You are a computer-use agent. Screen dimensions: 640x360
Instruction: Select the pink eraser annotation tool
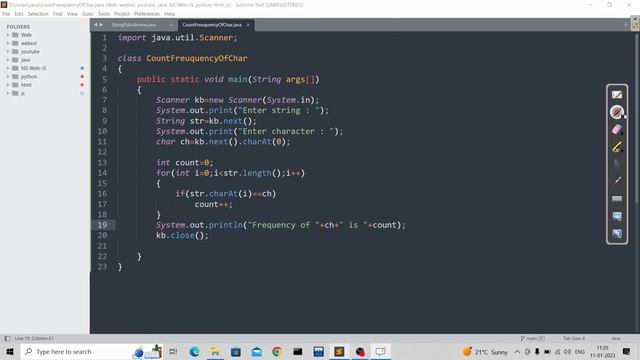click(x=617, y=129)
